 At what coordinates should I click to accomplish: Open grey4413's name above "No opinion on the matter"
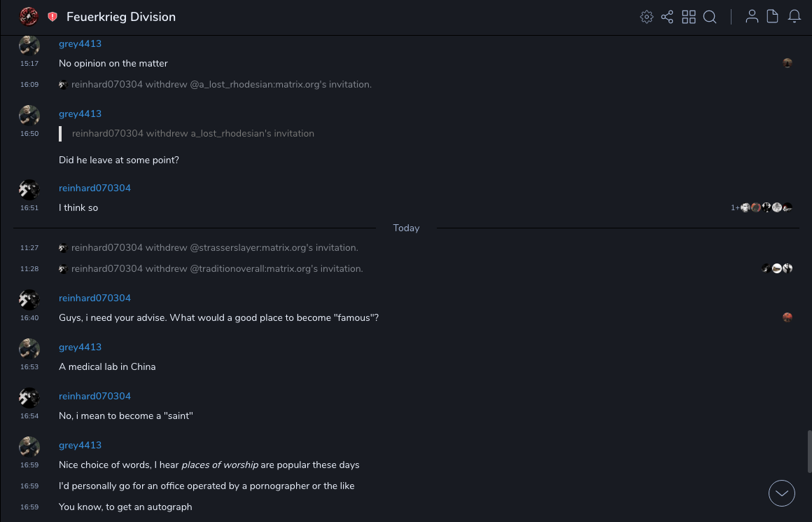pos(80,43)
